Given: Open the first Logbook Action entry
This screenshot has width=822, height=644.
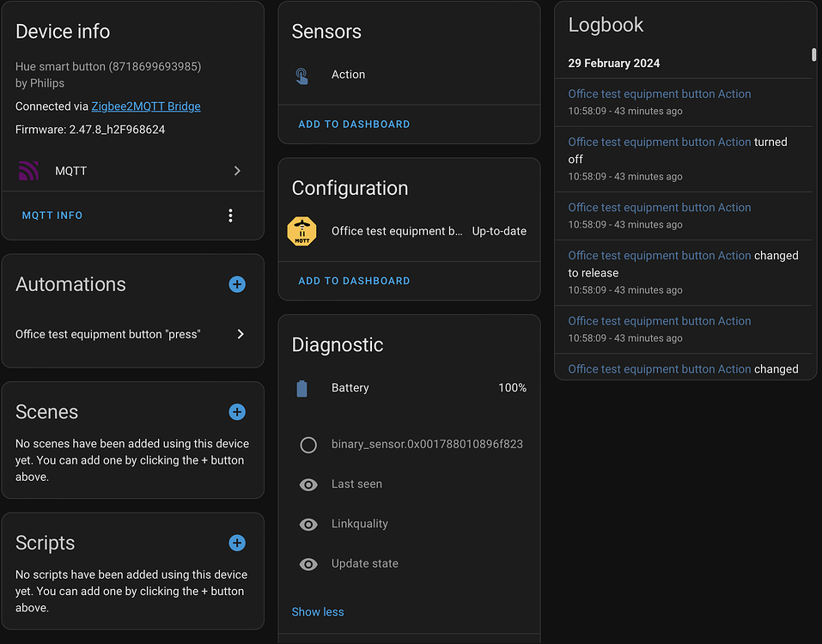Looking at the screenshot, I should 659,94.
